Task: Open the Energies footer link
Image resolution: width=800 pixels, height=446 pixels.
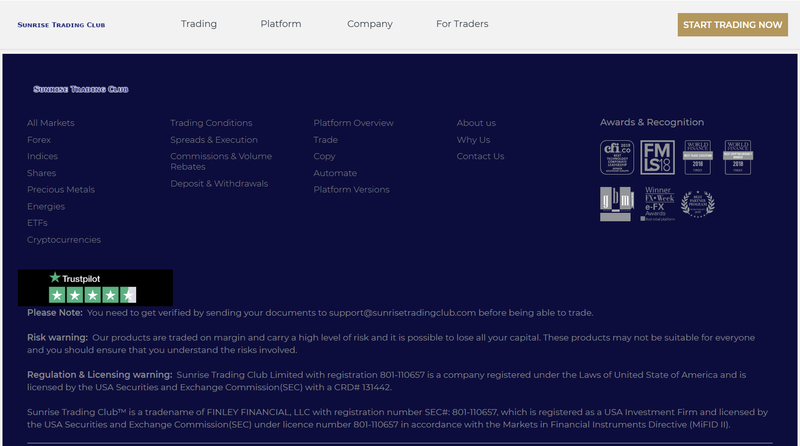Action: [x=46, y=206]
